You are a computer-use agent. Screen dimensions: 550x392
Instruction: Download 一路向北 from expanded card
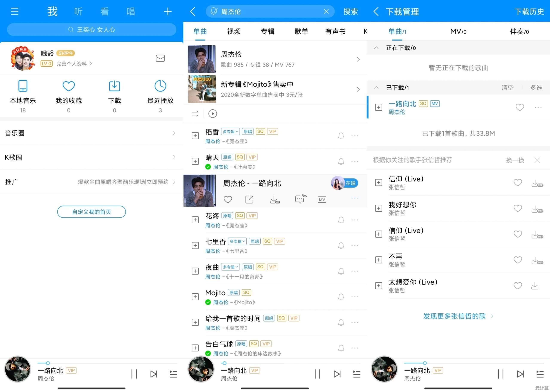pyautogui.click(x=275, y=199)
